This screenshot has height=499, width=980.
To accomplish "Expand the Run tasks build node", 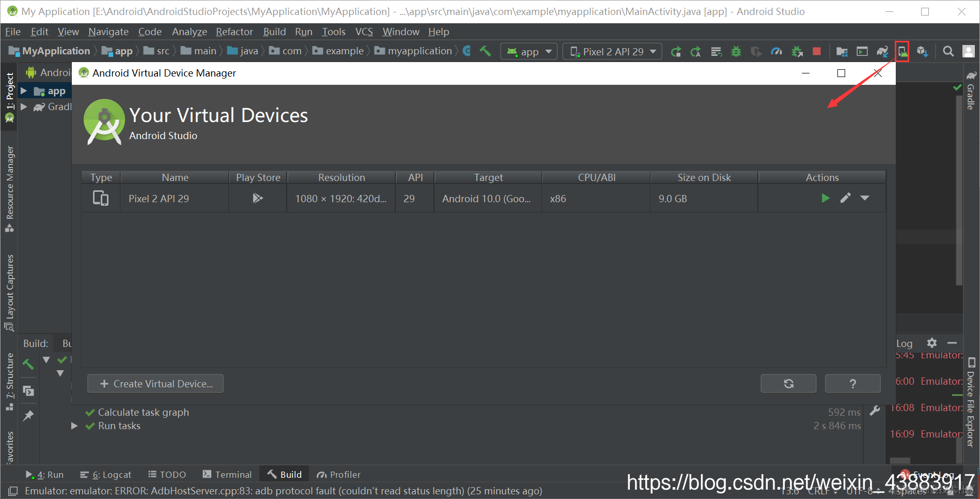I will pyautogui.click(x=74, y=426).
